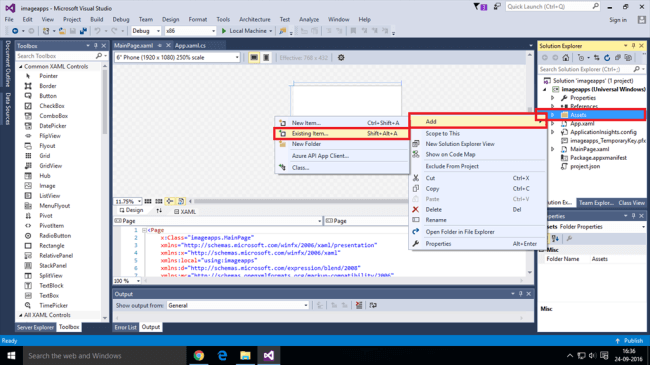
Task: Open the designer zoom percentage dropdown
Action: pyautogui.click(x=128, y=201)
